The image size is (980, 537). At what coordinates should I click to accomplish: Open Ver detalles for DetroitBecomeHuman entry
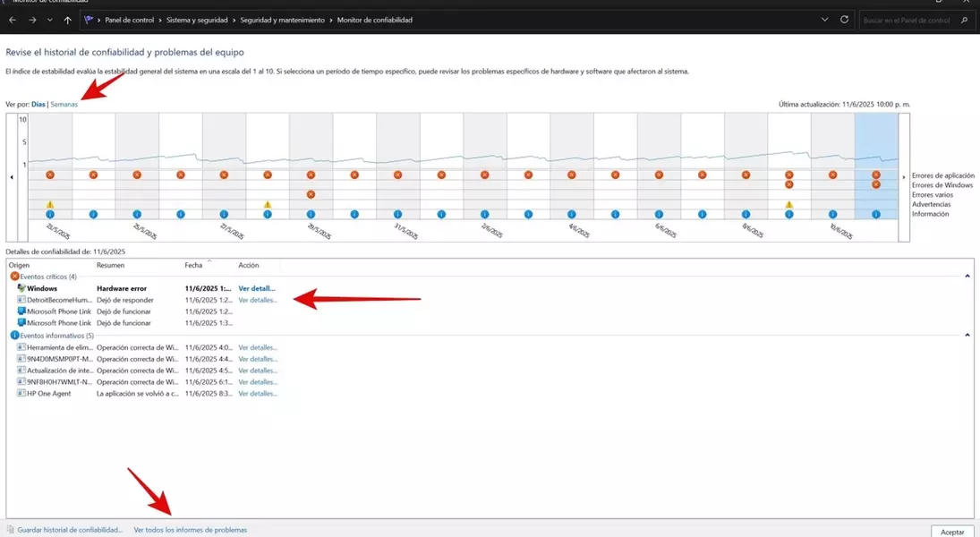(x=258, y=300)
